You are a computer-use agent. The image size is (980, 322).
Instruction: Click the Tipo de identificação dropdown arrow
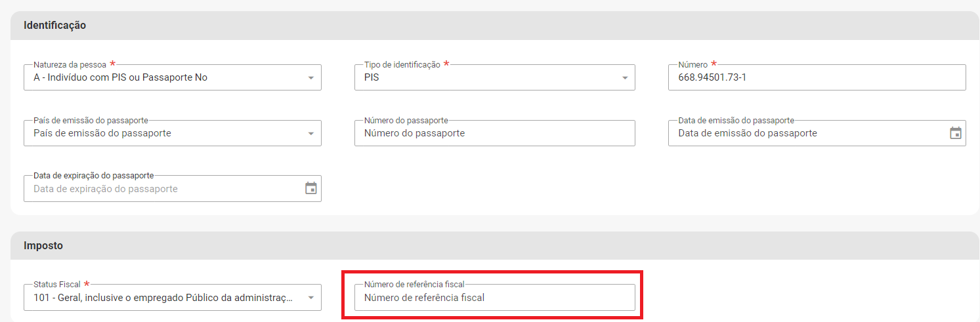624,78
